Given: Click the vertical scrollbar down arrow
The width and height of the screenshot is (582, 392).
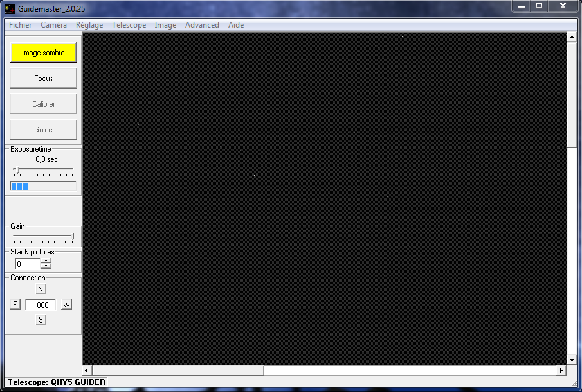Looking at the screenshot, I should (572, 359).
